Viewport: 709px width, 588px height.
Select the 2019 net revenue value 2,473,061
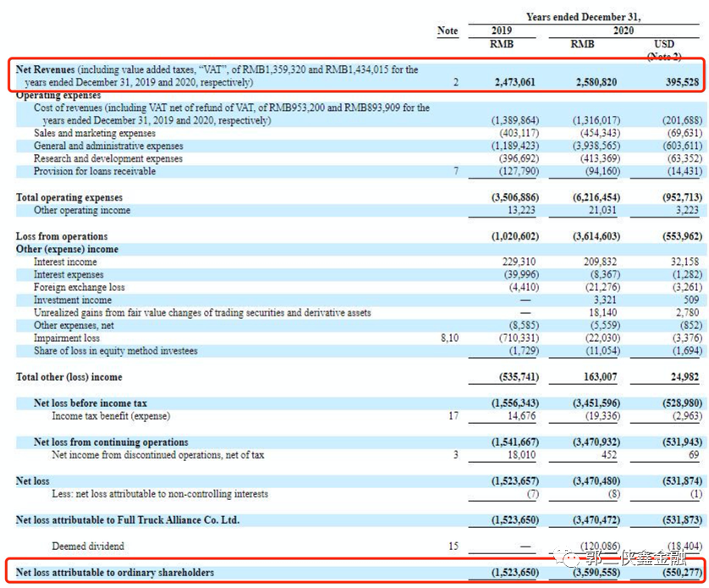[x=514, y=82]
